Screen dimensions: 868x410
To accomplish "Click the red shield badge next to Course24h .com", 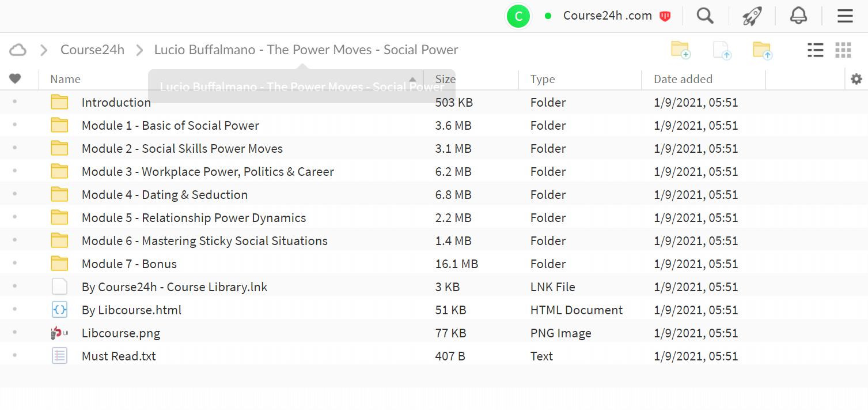I will pos(665,16).
